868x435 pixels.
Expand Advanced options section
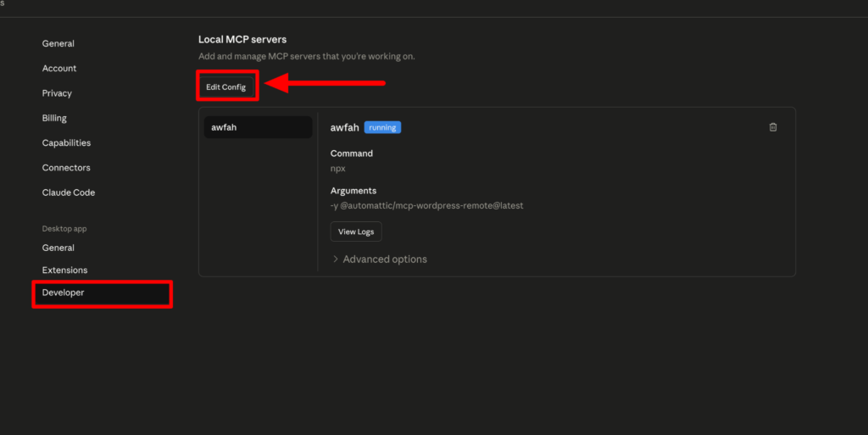click(x=380, y=259)
